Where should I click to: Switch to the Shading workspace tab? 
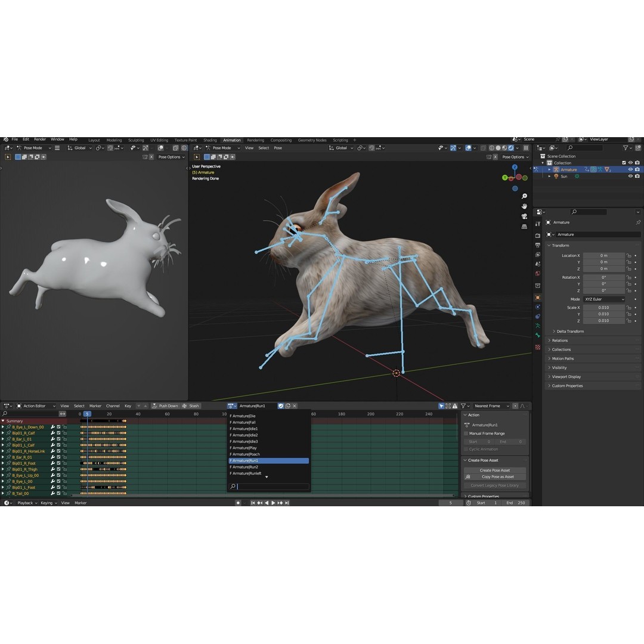click(210, 140)
